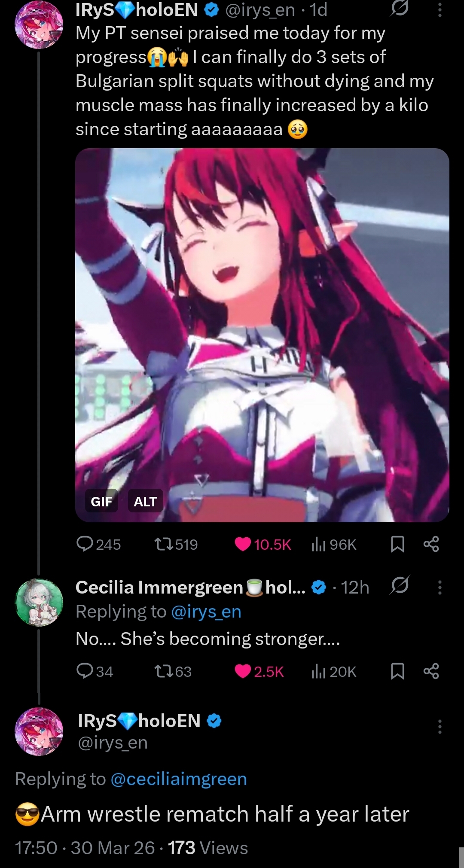Viewport: 464px width, 868px height.
Task: Tap Grok icon beside IRyS post timestamp
Action: point(400,9)
